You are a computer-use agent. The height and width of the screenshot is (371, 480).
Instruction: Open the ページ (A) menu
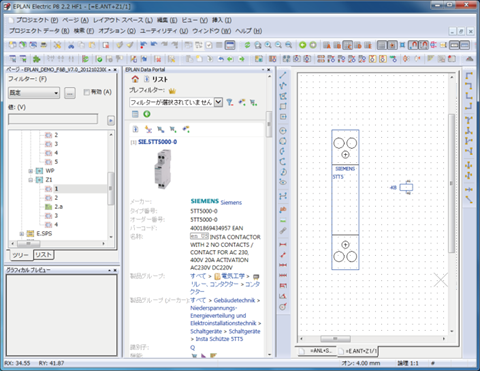tap(75, 20)
